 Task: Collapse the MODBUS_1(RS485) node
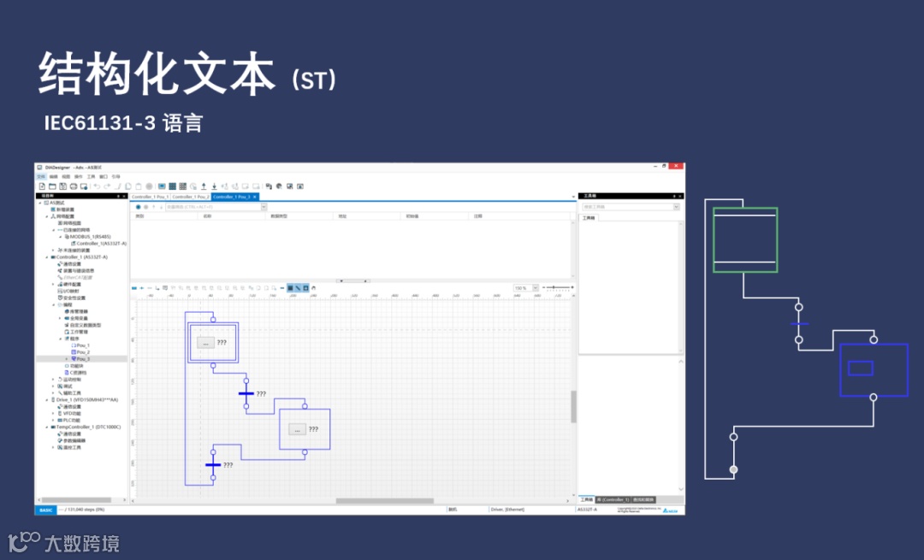(60, 237)
